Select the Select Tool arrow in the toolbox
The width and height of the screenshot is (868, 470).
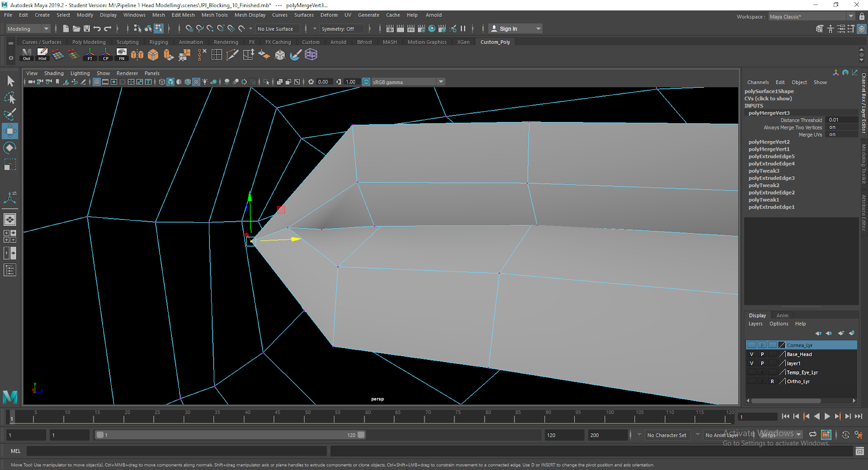(x=10, y=81)
